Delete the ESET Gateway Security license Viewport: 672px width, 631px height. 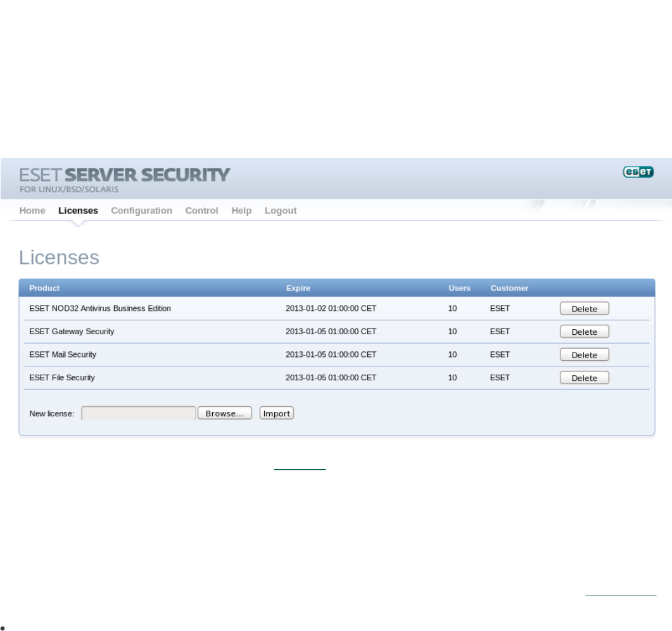click(584, 332)
